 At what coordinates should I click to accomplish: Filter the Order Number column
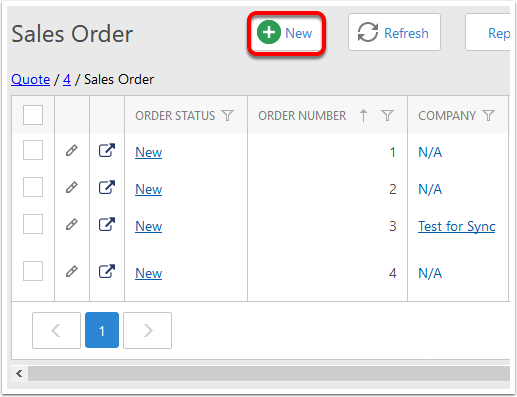(x=387, y=115)
